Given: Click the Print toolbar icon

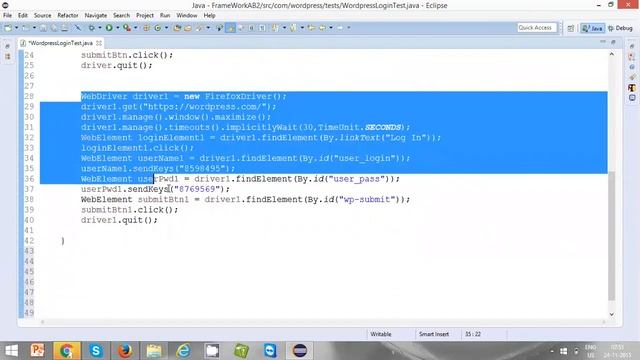Looking at the screenshot, I should (64, 28).
